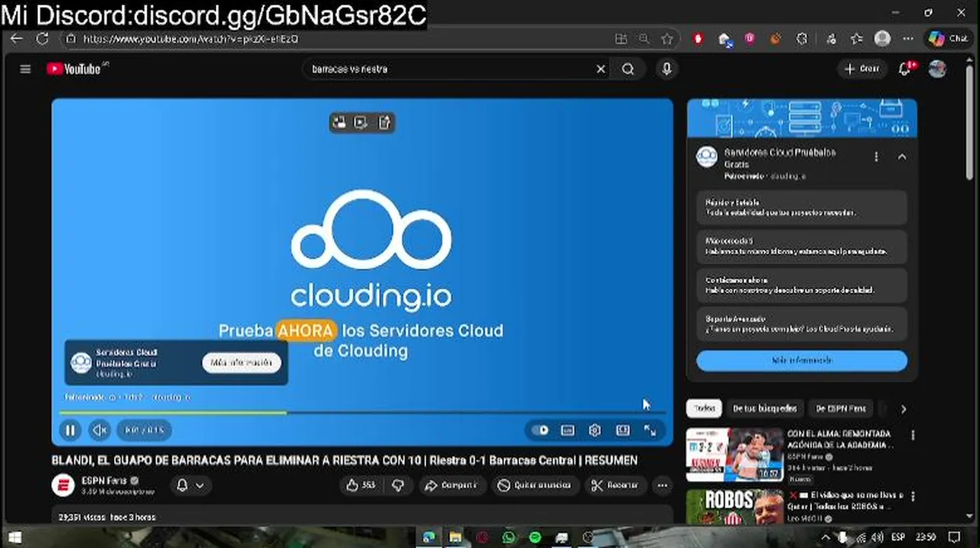980x548 pixels.
Task: Open WhatsApp from the taskbar
Action: [508, 538]
